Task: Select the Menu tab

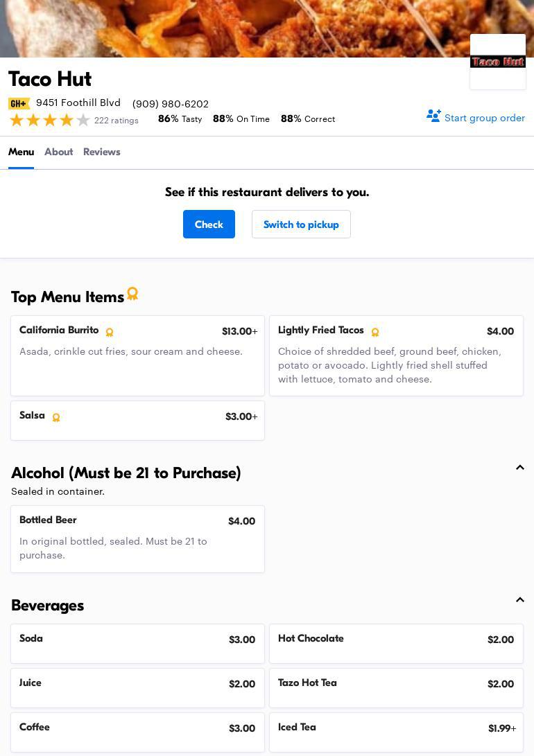Action: pos(21,152)
